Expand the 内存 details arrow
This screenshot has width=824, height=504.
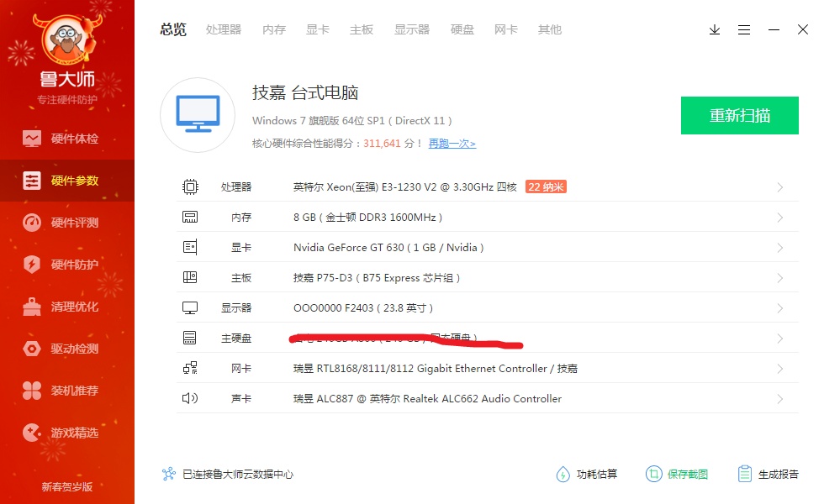tap(780, 218)
